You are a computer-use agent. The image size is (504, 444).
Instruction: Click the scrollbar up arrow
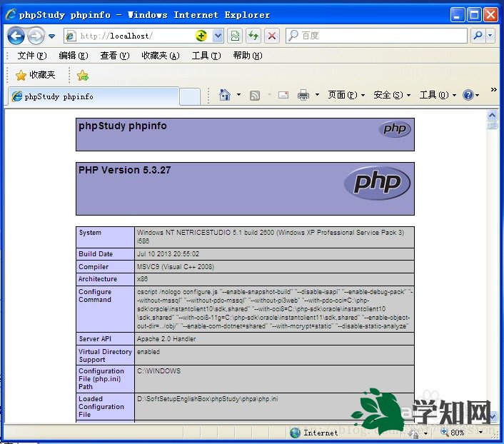click(x=492, y=115)
